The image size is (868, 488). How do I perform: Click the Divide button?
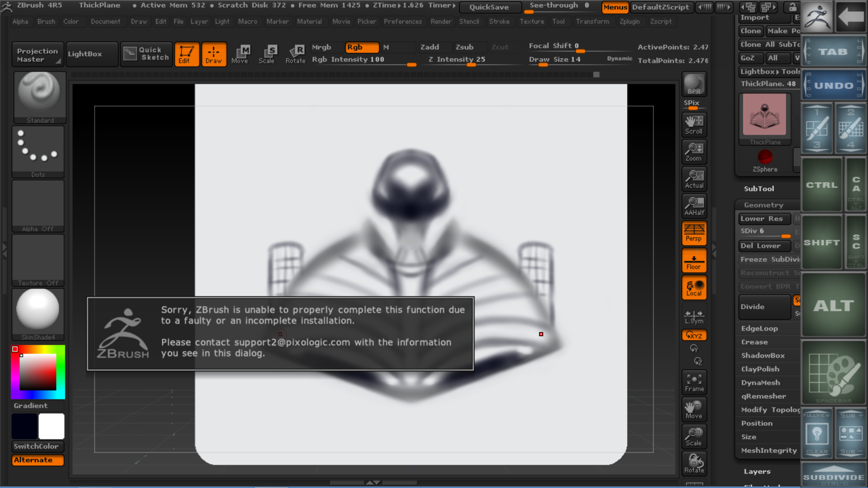click(x=764, y=306)
